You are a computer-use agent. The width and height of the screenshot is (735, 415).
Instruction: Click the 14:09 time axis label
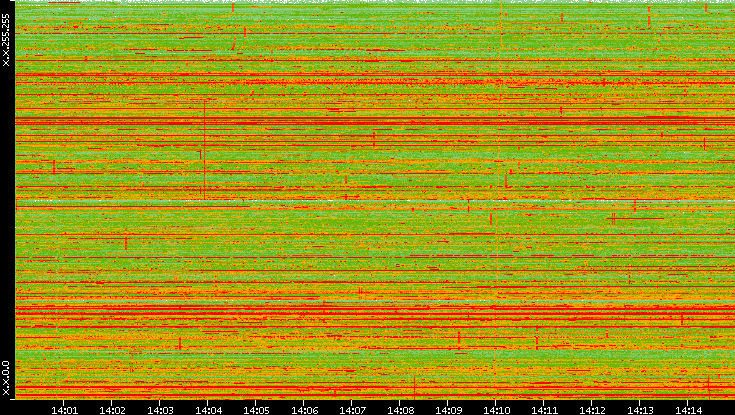click(448, 410)
